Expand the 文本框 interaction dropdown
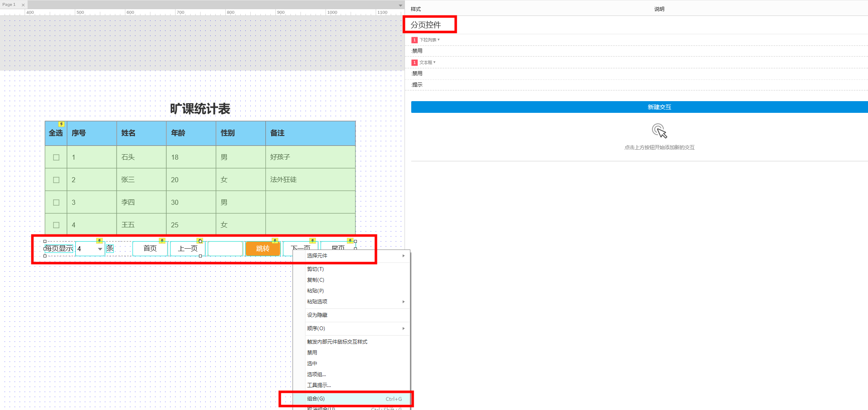The height and width of the screenshot is (410, 868). (427, 63)
